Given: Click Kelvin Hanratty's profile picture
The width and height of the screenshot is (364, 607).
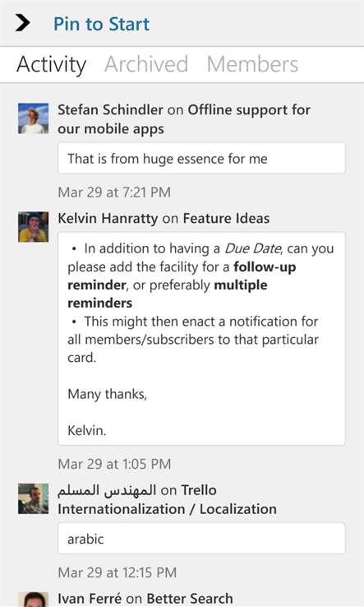Looking at the screenshot, I should pos(33,227).
